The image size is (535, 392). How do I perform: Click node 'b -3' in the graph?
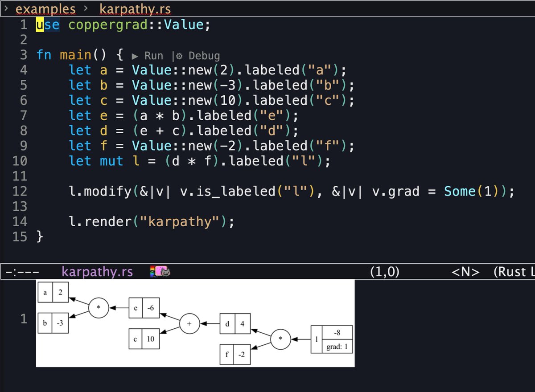[53, 324]
